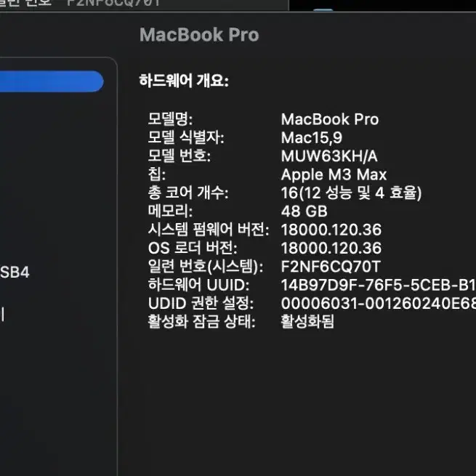Click the OS 로더 버전 label
476x476 pixels.
point(193,248)
